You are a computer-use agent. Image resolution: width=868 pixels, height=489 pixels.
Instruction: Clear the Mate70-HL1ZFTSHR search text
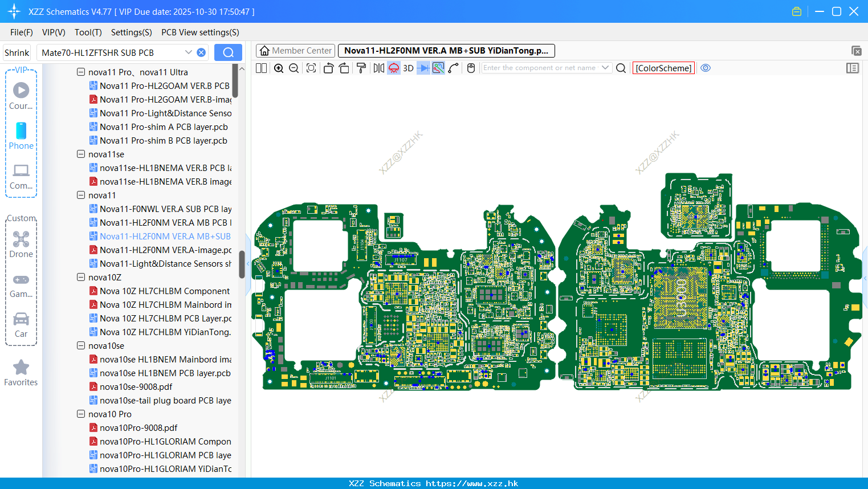tap(201, 52)
